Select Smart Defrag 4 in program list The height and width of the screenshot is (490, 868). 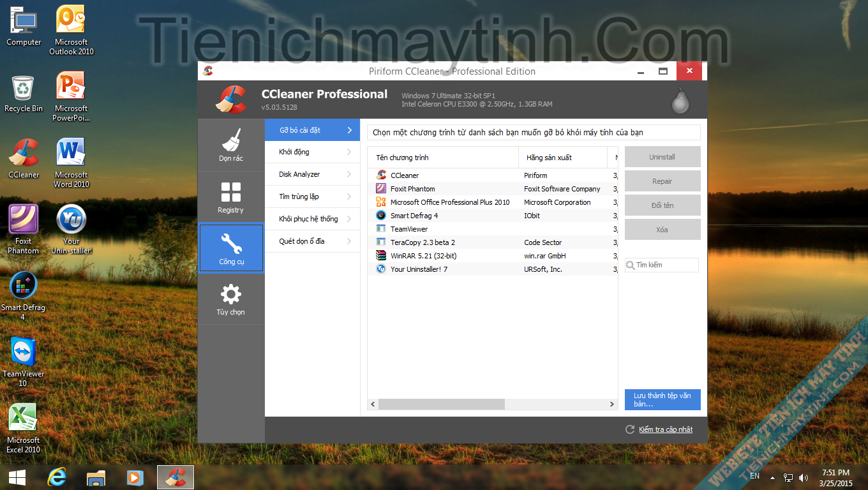pyautogui.click(x=414, y=216)
